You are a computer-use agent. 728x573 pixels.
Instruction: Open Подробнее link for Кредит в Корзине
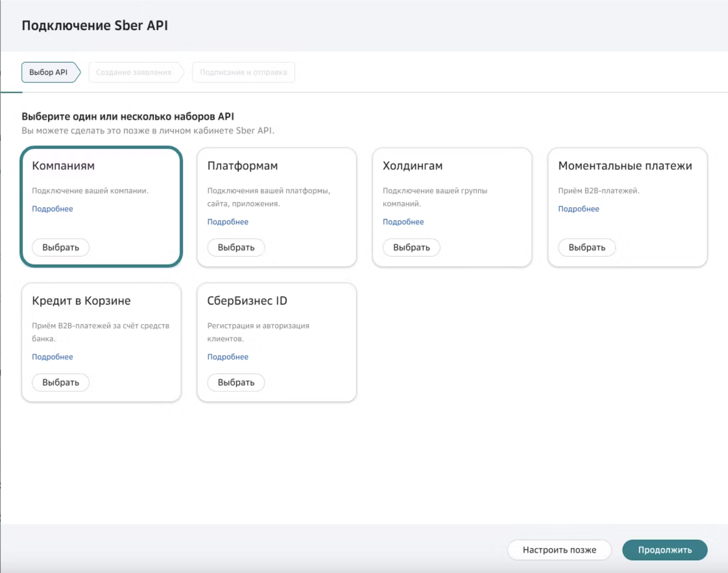click(53, 357)
